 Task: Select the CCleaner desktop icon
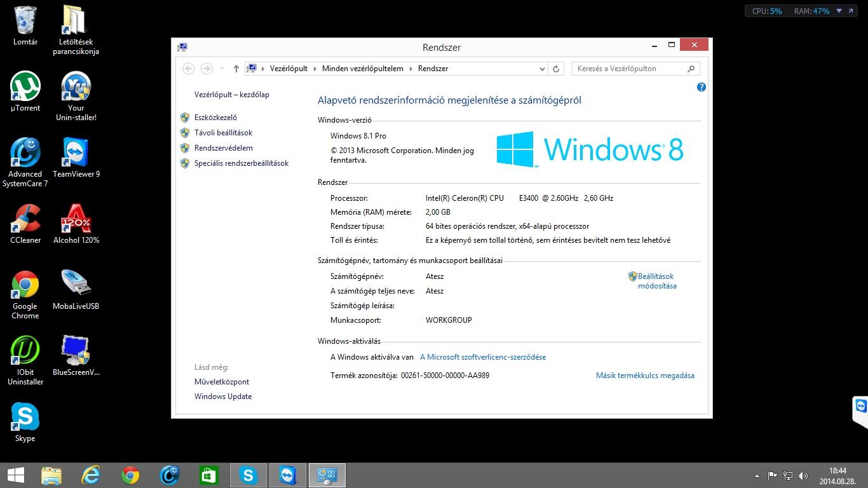pos(25,224)
